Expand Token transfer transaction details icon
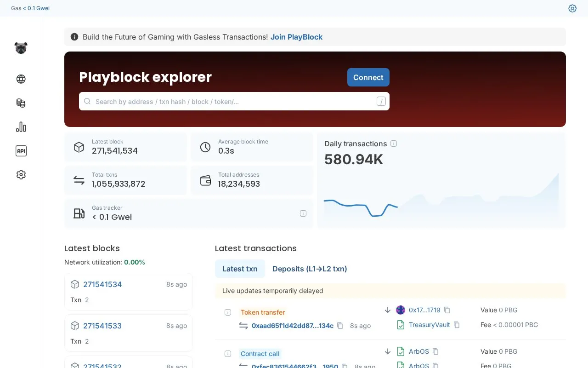The image size is (588, 368). (228, 312)
